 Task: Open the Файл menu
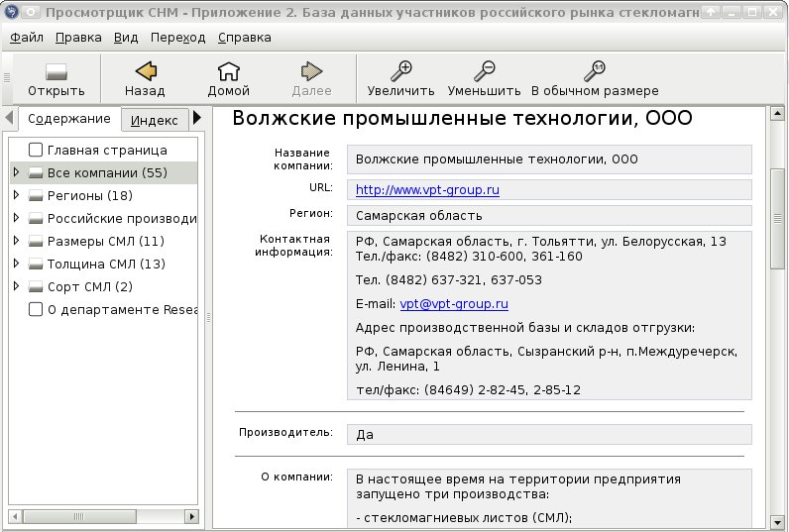click(27, 38)
